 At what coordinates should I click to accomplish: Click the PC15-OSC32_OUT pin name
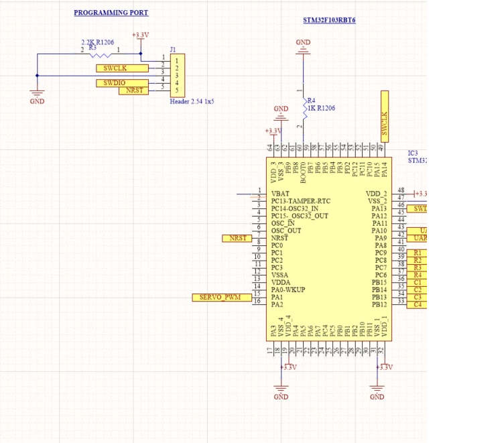300,216
